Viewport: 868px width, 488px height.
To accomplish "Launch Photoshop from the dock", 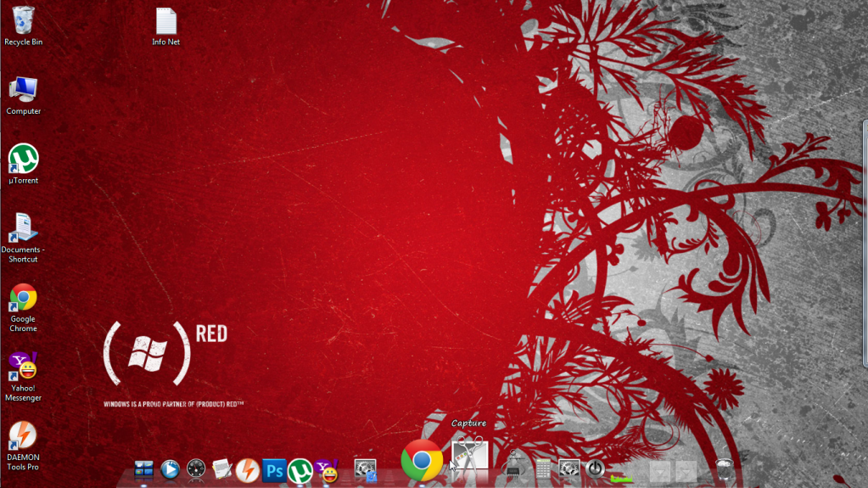I will [x=274, y=470].
